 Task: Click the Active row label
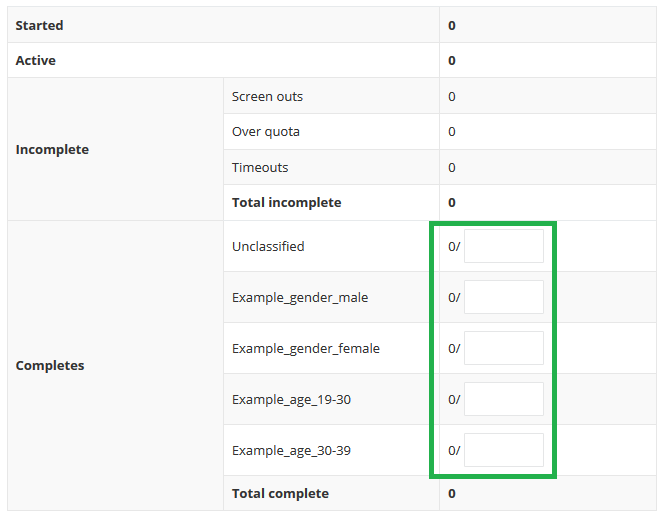coord(36,61)
